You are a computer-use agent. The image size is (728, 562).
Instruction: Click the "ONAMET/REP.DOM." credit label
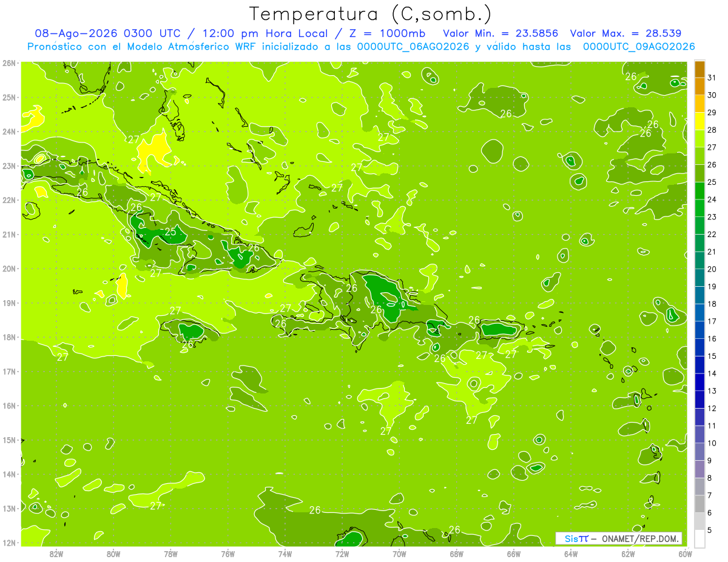641,538
